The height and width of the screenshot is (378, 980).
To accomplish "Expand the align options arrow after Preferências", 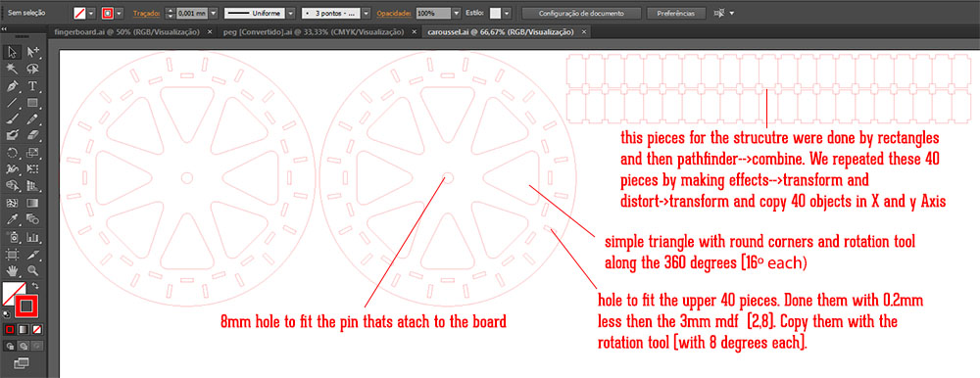I will click(x=732, y=13).
